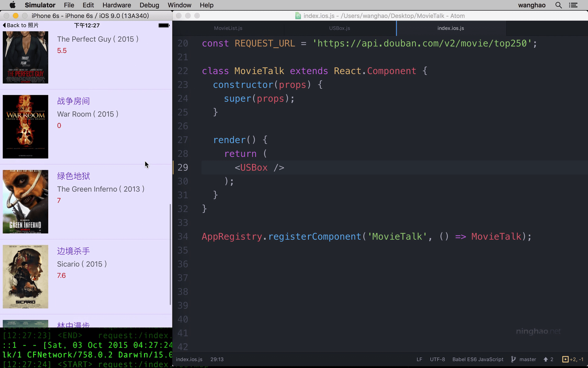Open The Perfect Guy movie poster
Viewport: 588px width, 368px height.
[x=25, y=57]
